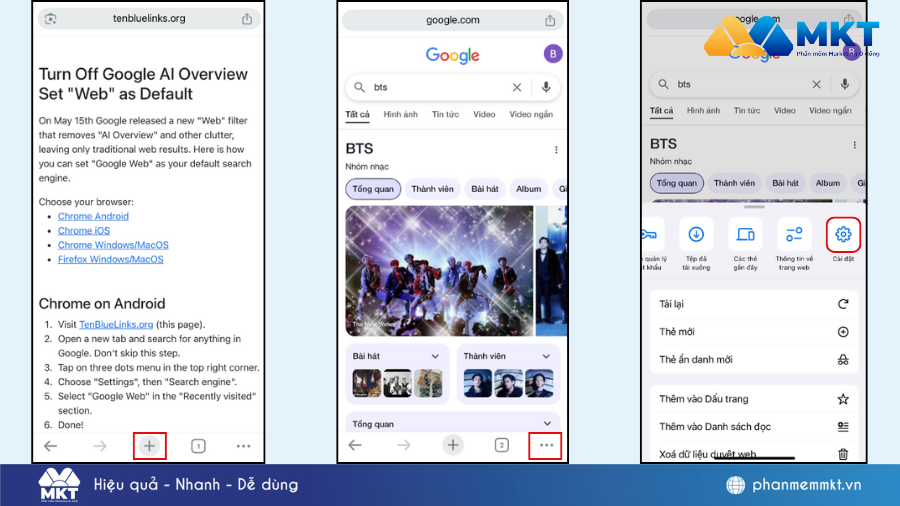The image size is (900, 506).
Task: Open three dots menu on tenbluelinks page
Action: 243,446
